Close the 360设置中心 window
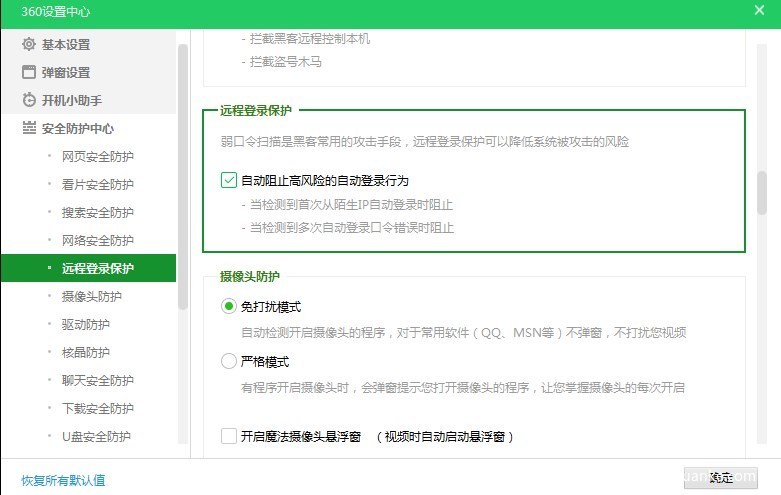This screenshot has width=781, height=495. pos(759,10)
